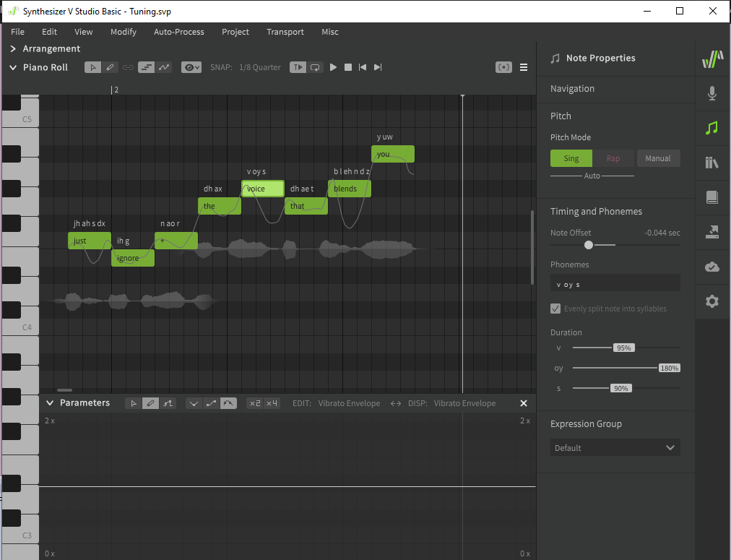Jump to the start with skip-back button
This screenshot has height=560, width=731.
coord(362,68)
